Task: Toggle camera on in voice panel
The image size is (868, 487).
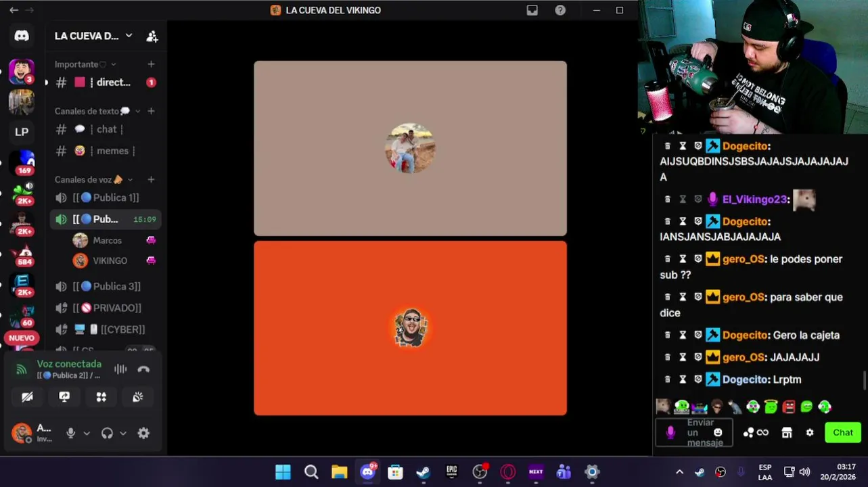Action: [x=27, y=397]
